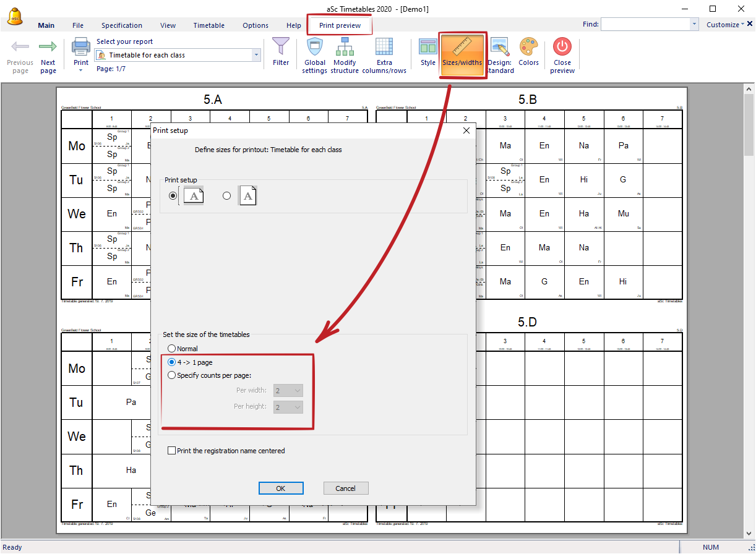
Task: Click the Filter funnel icon
Action: coord(281,47)
